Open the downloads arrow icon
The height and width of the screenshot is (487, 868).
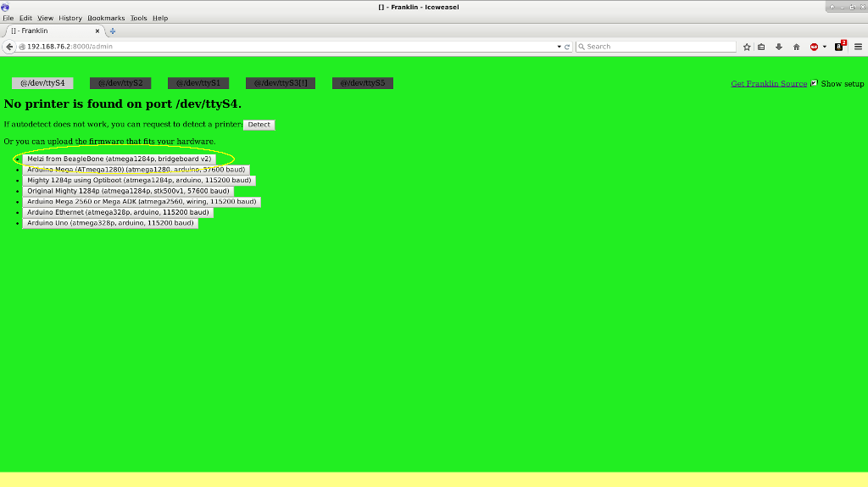pos(778,47)
